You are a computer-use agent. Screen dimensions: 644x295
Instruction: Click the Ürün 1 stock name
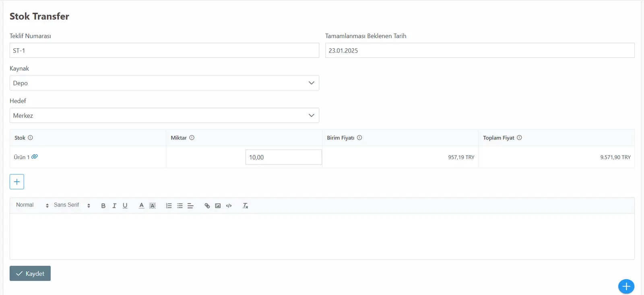coord(22,157)
